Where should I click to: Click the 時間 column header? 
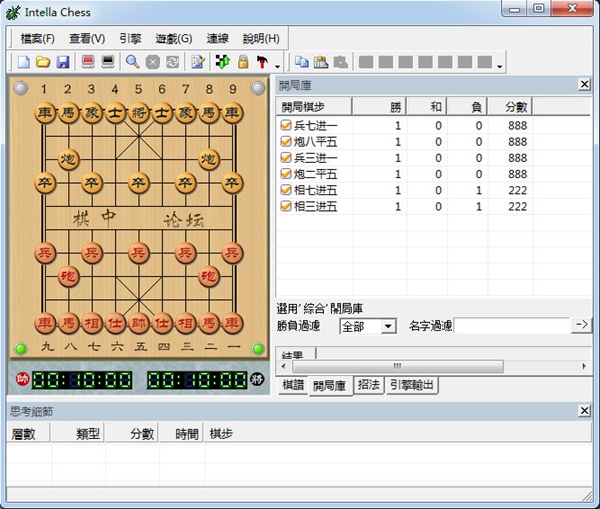(x=182, y=434)
